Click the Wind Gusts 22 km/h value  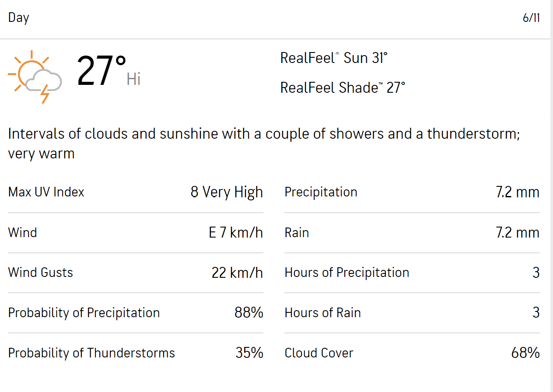coord(237,273)
